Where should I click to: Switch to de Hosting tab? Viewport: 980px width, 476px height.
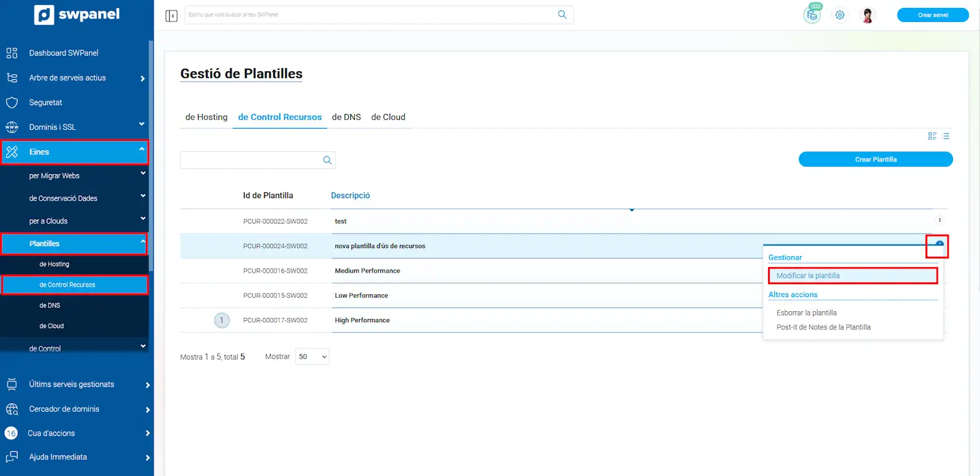(206, 117)
